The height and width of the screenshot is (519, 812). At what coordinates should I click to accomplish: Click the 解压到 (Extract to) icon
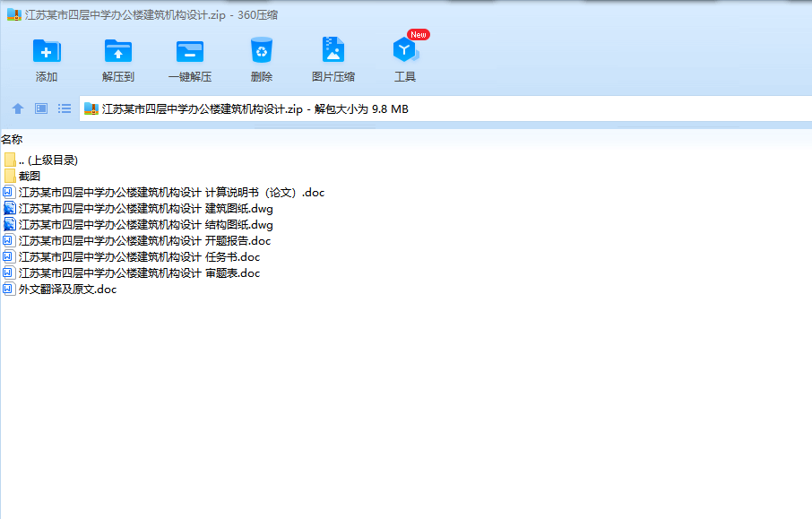(118, 51)
